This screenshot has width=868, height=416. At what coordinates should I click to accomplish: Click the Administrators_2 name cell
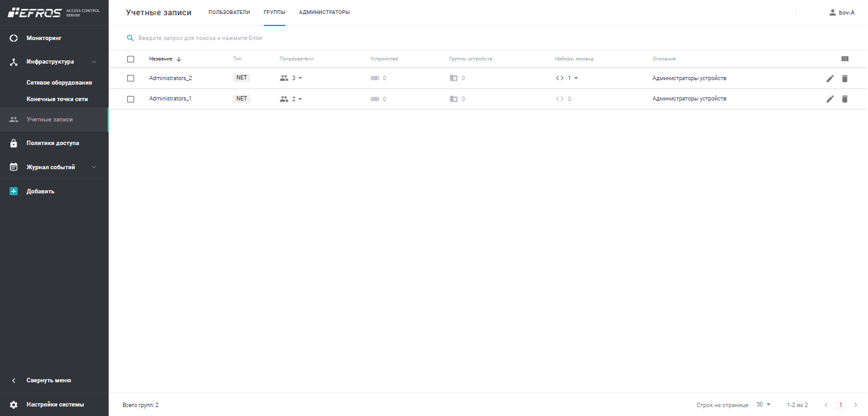click(170, 78)
